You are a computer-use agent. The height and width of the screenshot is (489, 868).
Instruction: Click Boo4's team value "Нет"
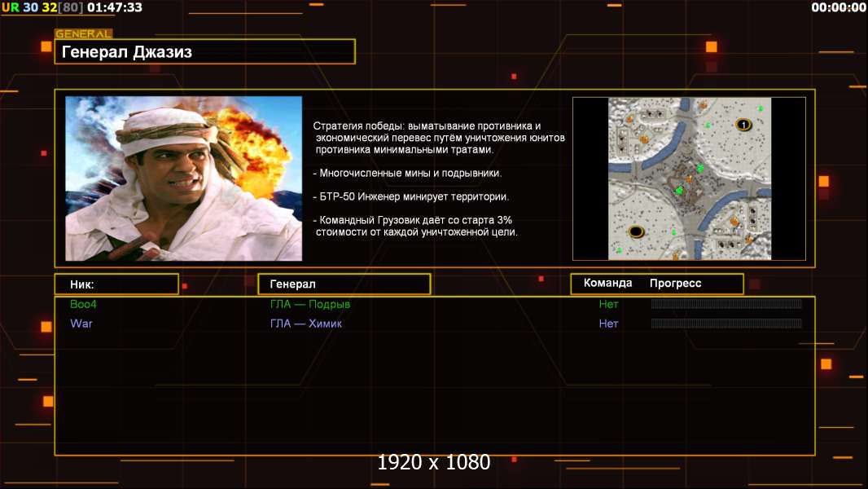pyautogui.click(x=608, y=304)
